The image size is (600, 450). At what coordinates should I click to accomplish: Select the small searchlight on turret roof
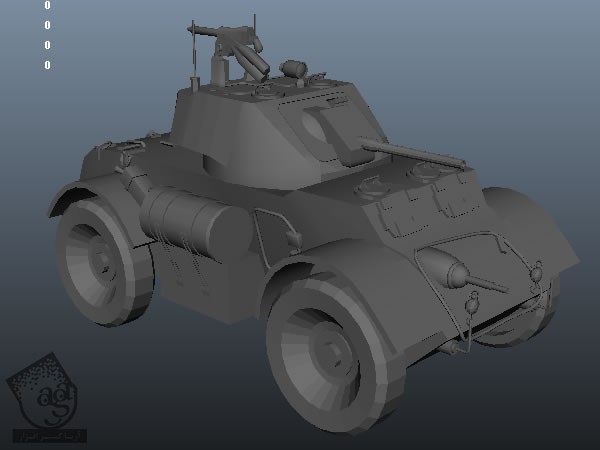(x=292, y=69)
